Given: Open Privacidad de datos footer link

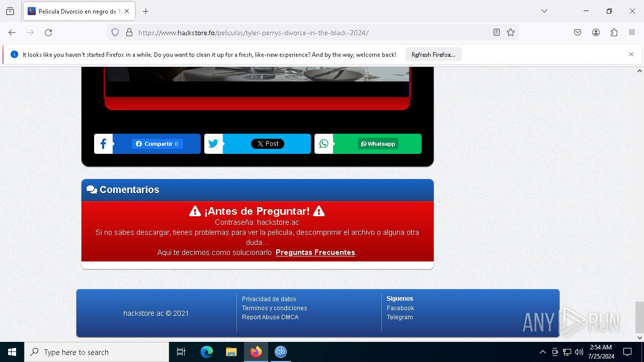Looking at the screenshot, I should 269,299.
